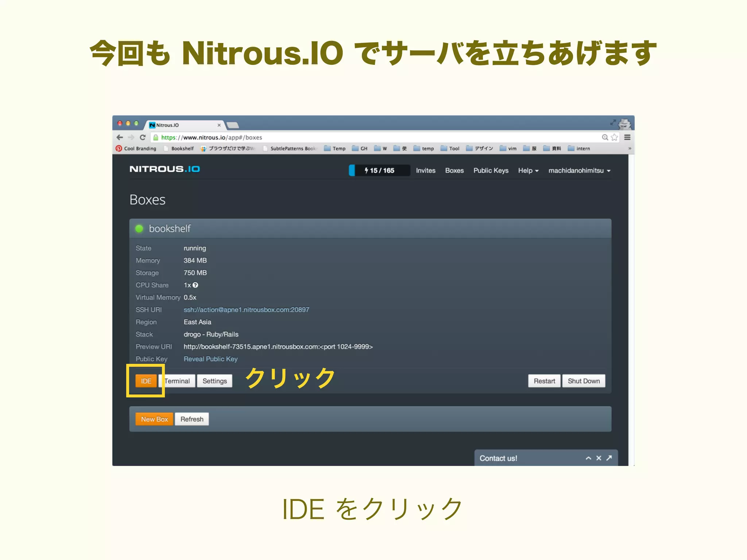Open bookshelf box Settings

(214, 381)
